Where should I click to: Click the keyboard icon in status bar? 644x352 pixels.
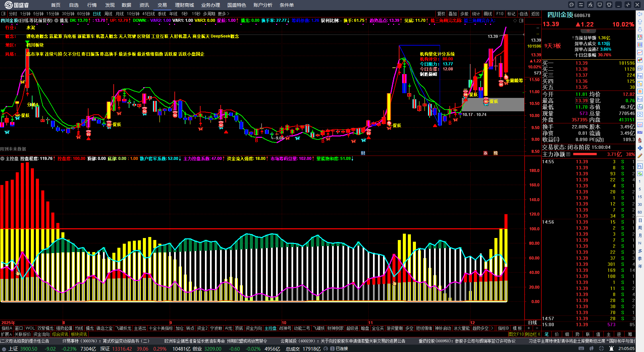(x=581, y=349)
